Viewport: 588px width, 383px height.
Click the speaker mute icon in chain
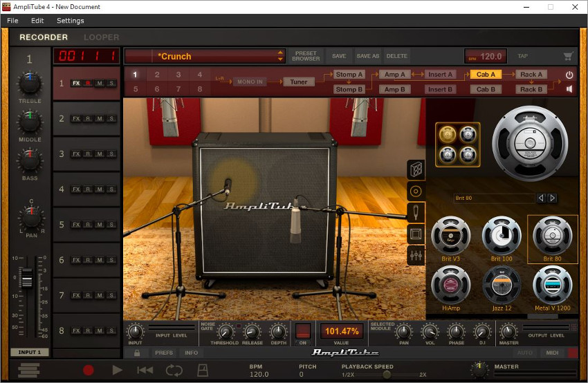[569, 88]
